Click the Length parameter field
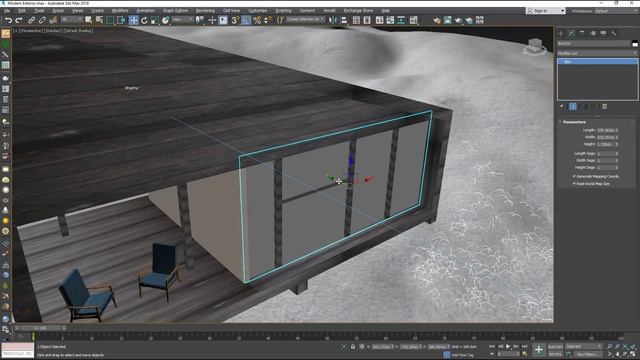Image resolution: width=640 pixels, height=360 pixels. [x=606, y=130]
